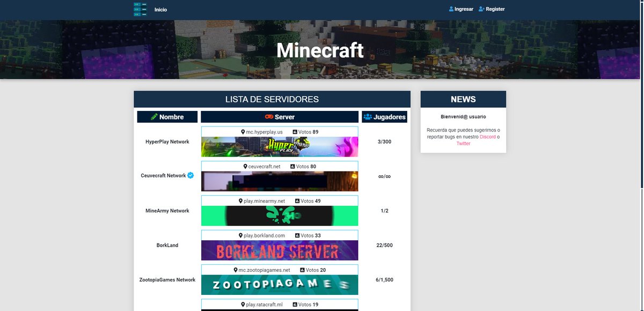Click the add-user icon beside Register
644x311 pixels.
(481, 9)
